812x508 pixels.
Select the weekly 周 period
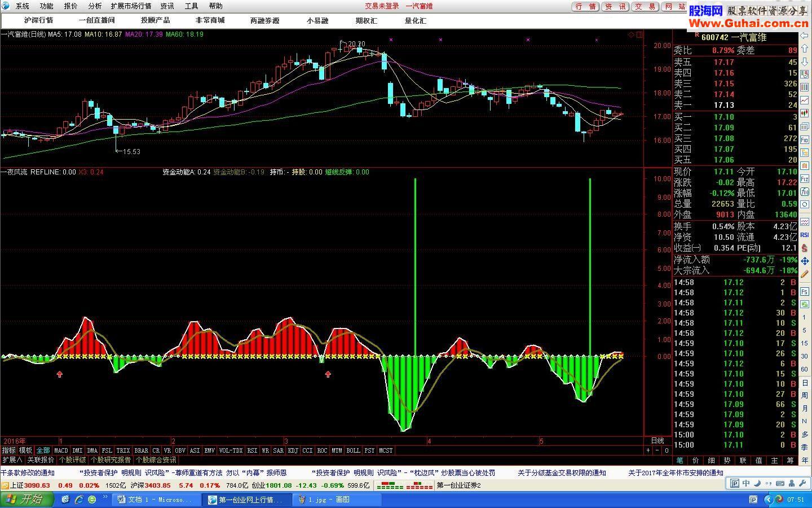(x=805, y=395)
